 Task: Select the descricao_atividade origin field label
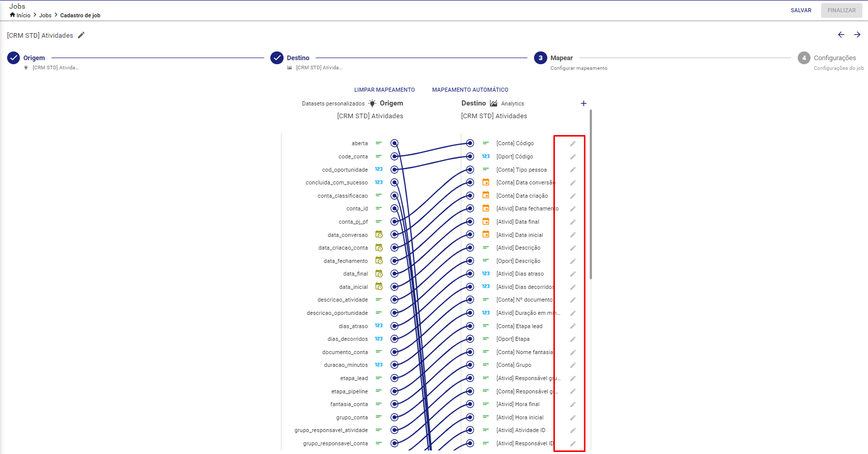click(343, 300)
